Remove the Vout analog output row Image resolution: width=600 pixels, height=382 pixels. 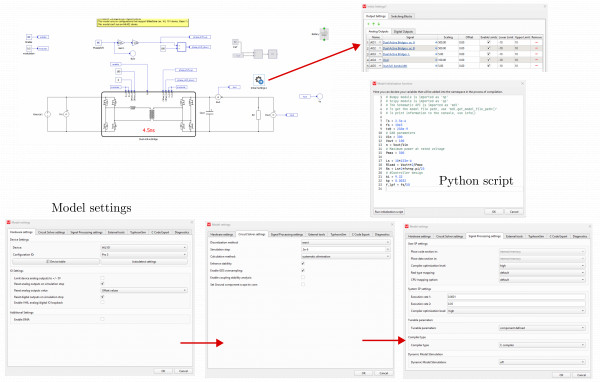[536, 60]
